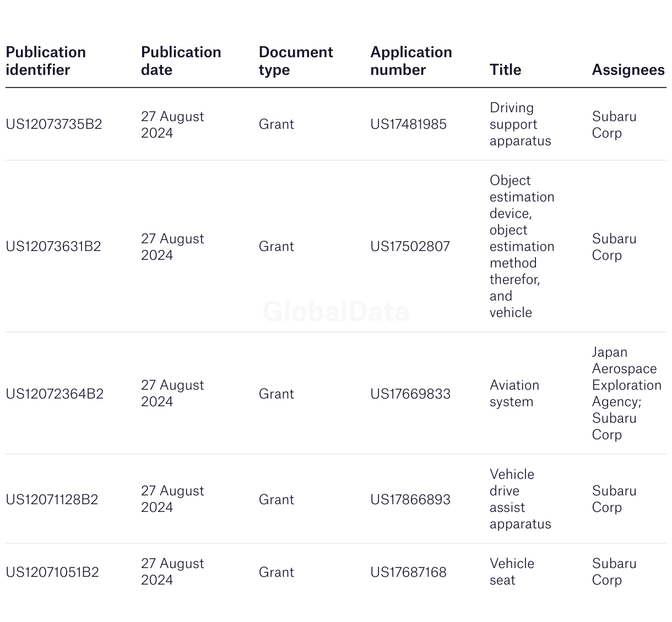672x622 pixels.
Task: Click the Assignees column header
Action: (628, 70)
